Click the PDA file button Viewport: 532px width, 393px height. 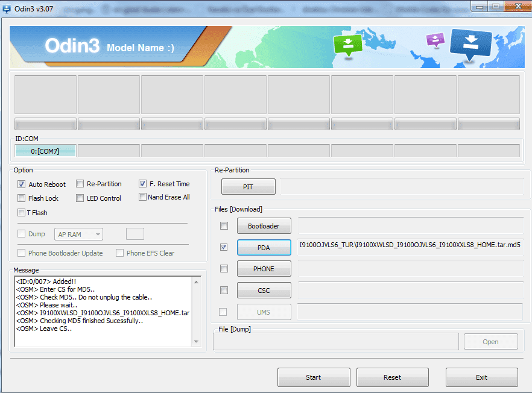(x=264, y=247)
